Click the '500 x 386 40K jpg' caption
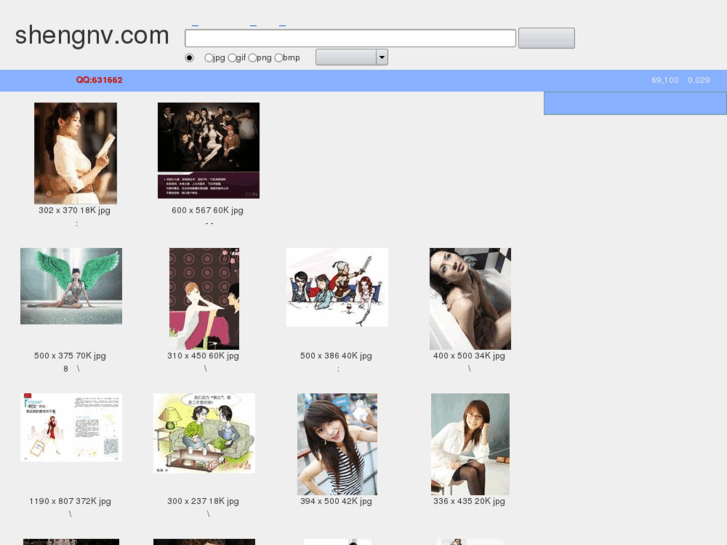Viewport: 727px width, 545px height. [336, 356]
